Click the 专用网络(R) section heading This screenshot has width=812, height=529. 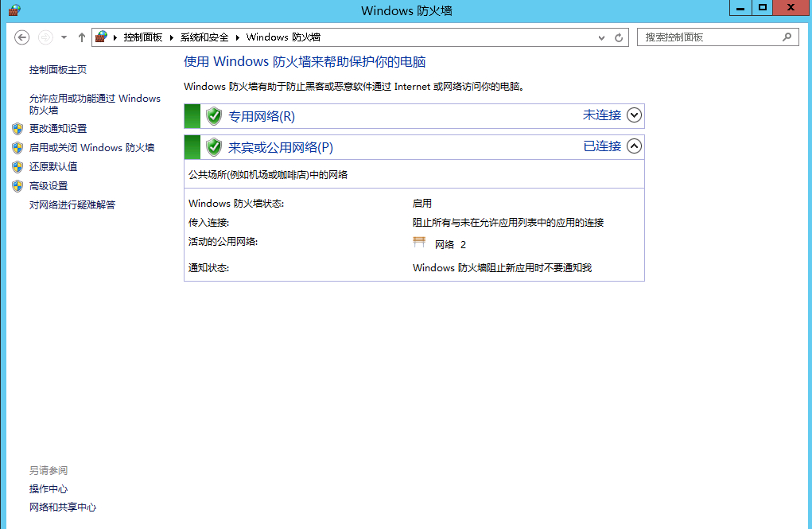coord(262,117)
